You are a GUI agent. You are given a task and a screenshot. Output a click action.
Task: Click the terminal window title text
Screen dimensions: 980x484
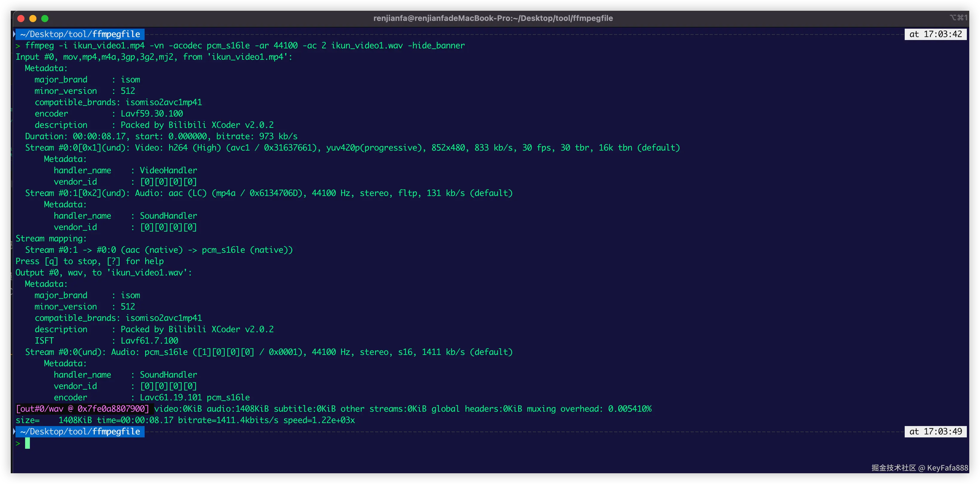point(493,18)
